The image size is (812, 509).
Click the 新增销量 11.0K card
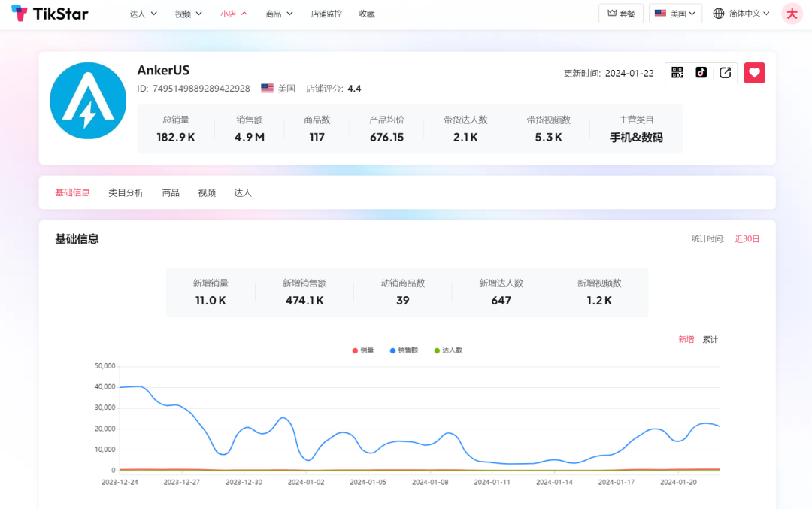coord(211,292)
